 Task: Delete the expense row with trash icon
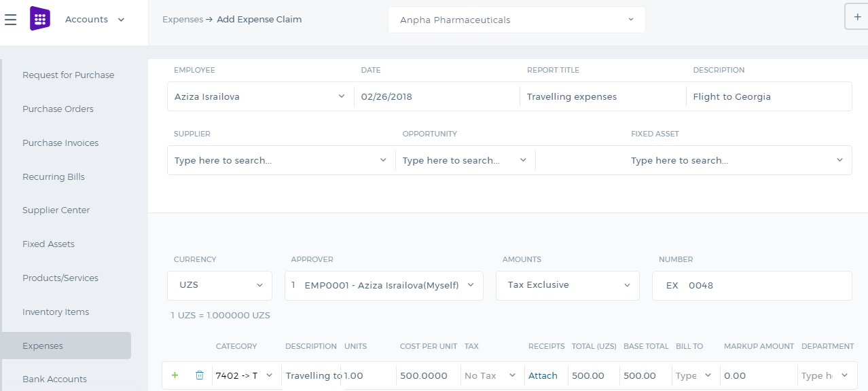pyautogui.click(x=199, y=375)
